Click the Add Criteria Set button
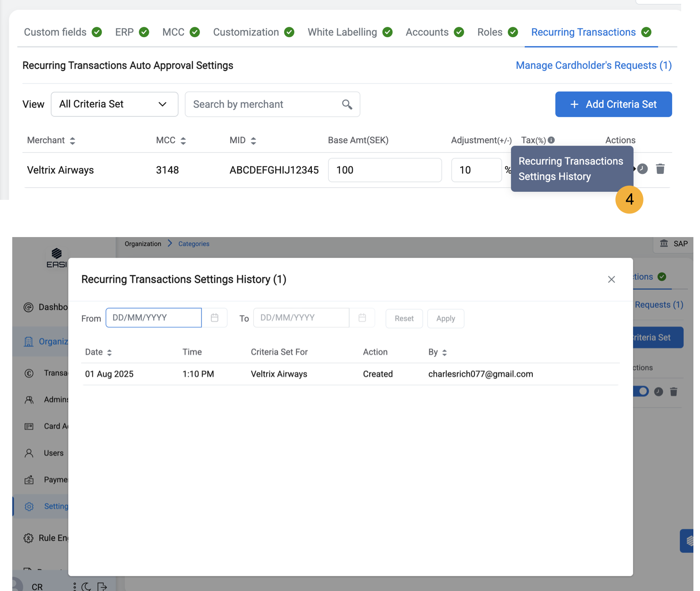 pos(613,104)
